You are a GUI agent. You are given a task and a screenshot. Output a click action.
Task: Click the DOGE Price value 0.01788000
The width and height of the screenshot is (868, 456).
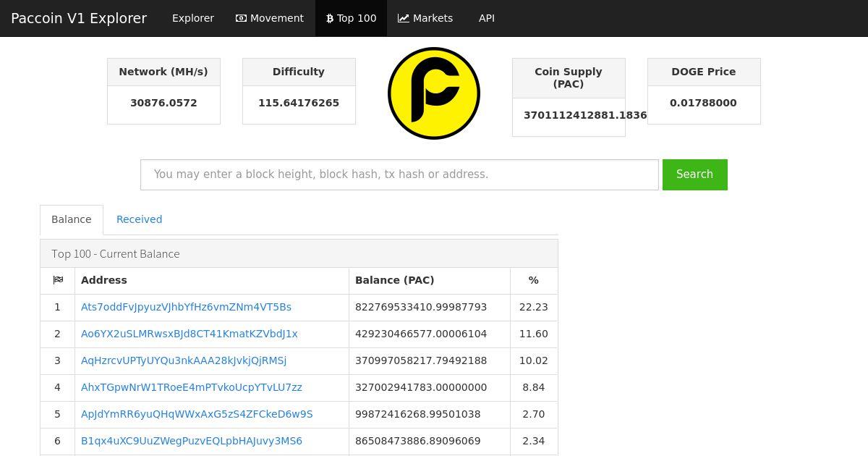pos(704,103)
